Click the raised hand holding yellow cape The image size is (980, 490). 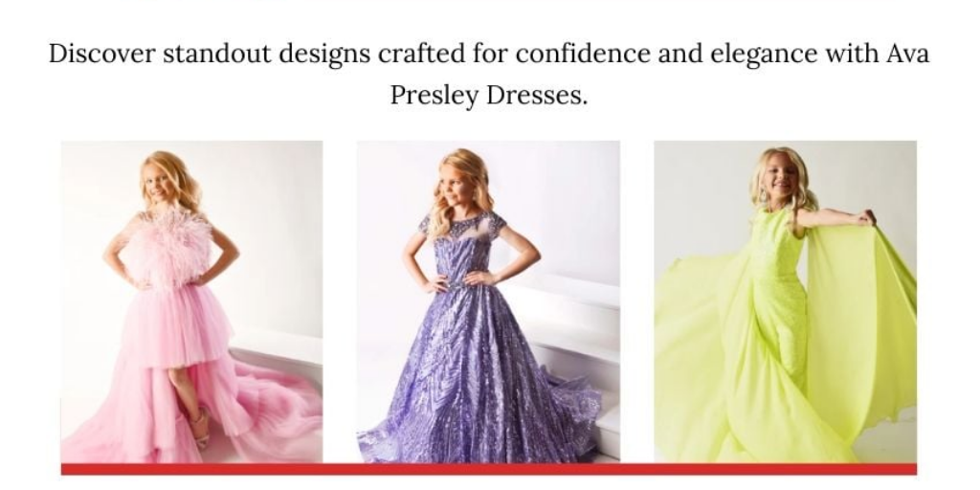pos(866,217)
